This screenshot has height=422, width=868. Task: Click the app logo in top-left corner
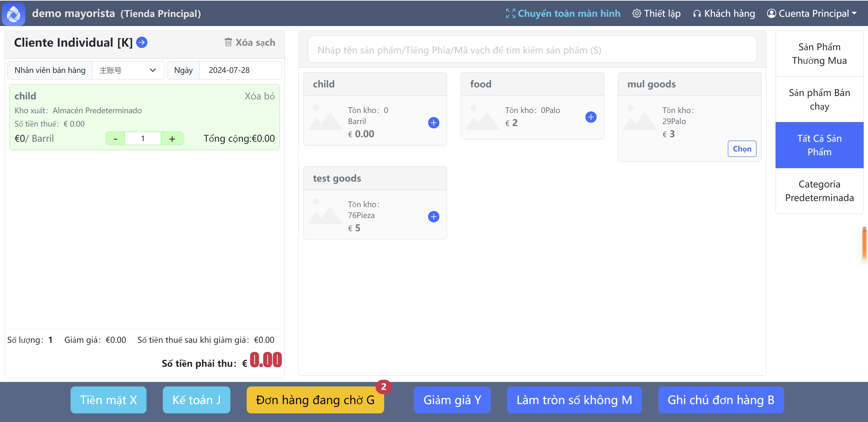(x=14, y=14)
